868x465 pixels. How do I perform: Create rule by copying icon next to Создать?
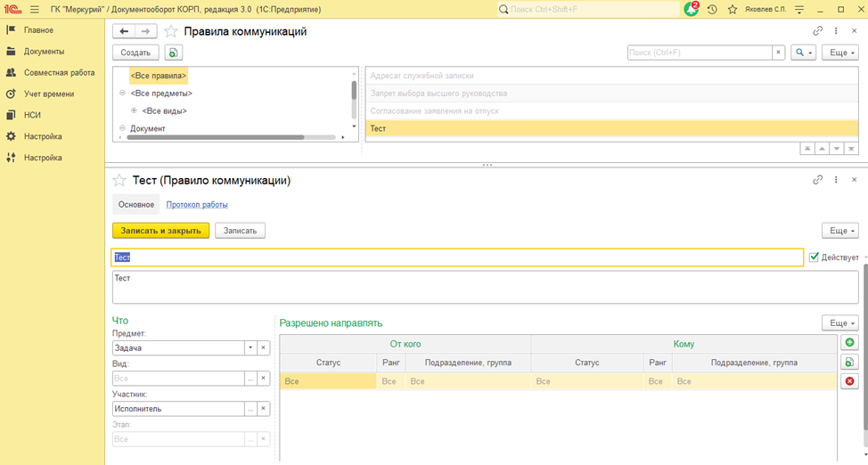[x=173, y=53]
